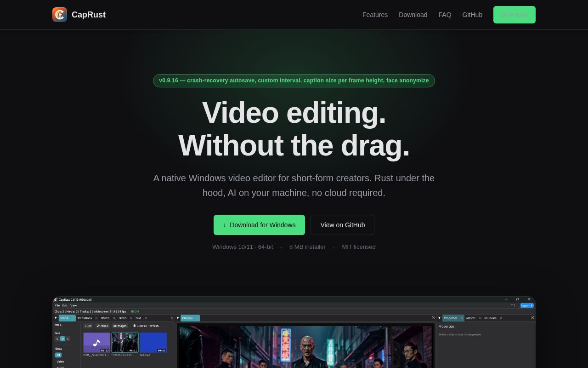588x368 pixels.
Task: Select Effects tab in app screenshot
Action: pos(105,318)
